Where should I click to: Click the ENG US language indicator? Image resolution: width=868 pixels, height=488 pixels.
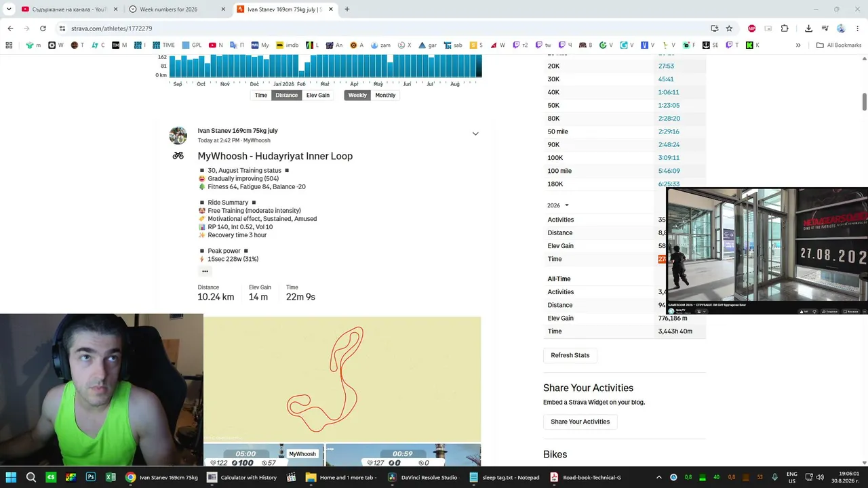[792, 477]
